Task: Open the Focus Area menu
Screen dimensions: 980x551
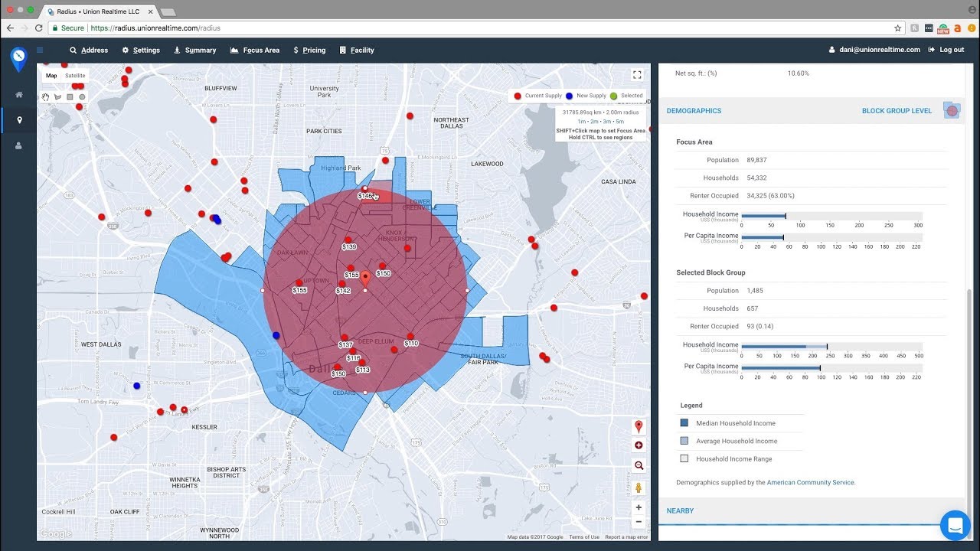Action: point(255,51)
